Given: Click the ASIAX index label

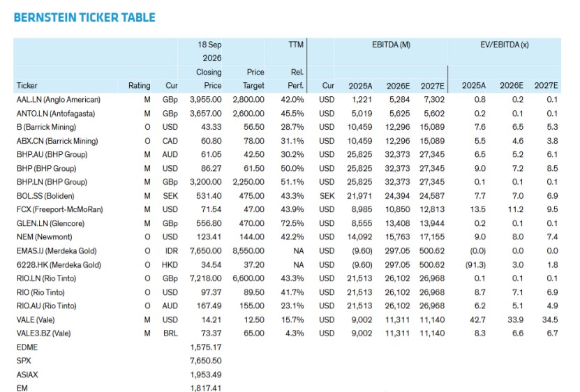Looking at the screenshot, I should tap(27, 375).
